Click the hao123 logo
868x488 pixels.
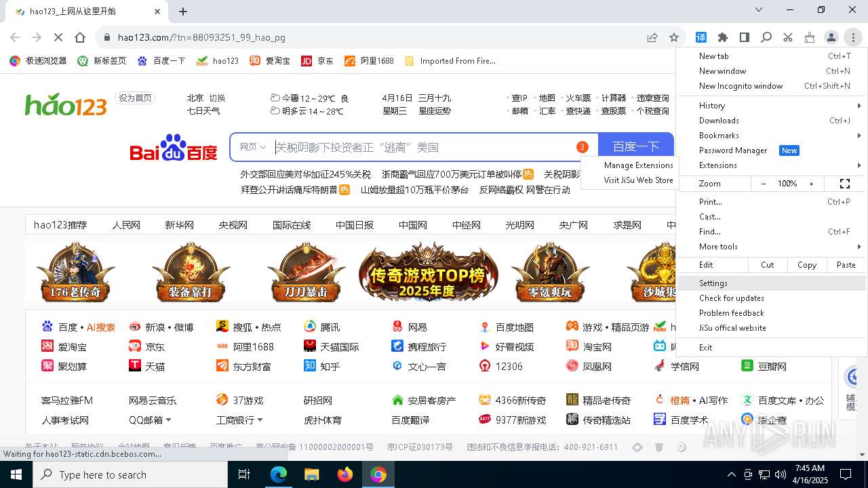(x=66, y=104)
